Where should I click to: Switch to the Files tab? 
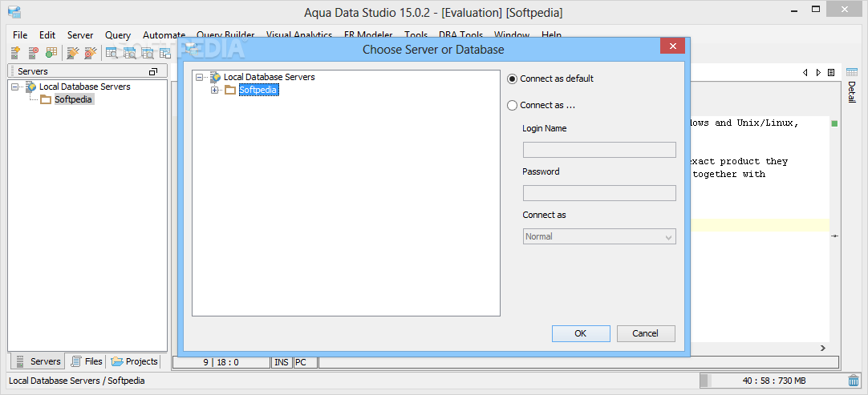[x=87, y=361]
